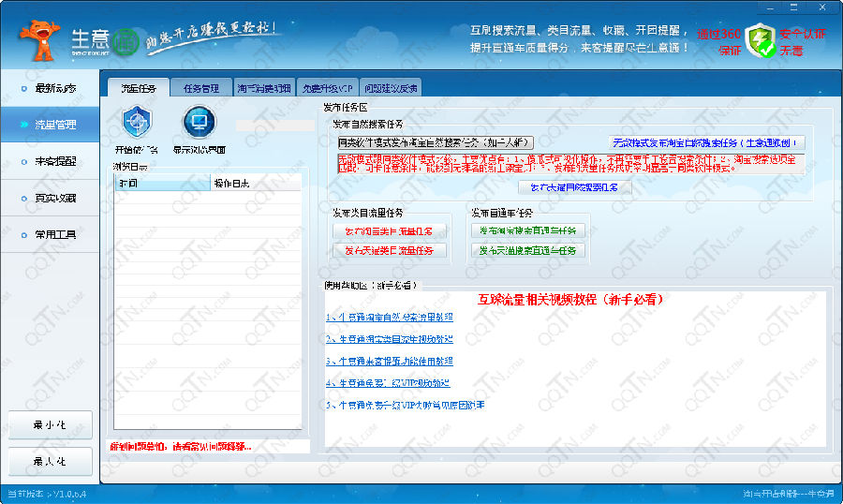The width and height of the screenshot is (843, 504).
Task: Click 发布淘宝类目流量任务 button
Action: tap(390, 230)
